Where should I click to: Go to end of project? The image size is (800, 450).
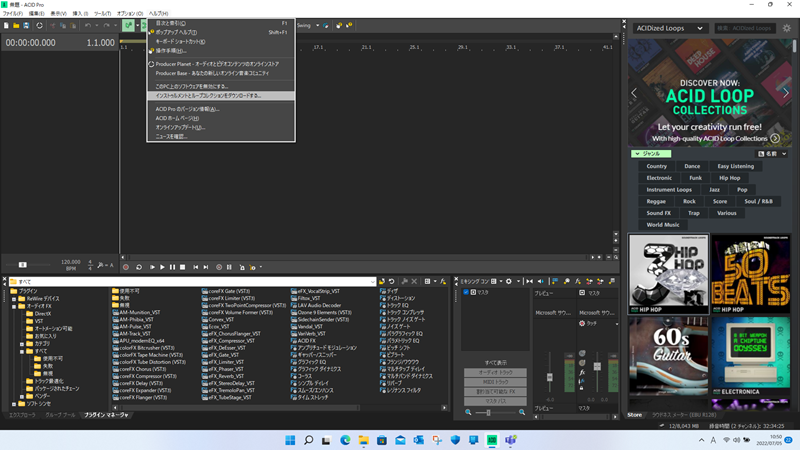point(206,267)
